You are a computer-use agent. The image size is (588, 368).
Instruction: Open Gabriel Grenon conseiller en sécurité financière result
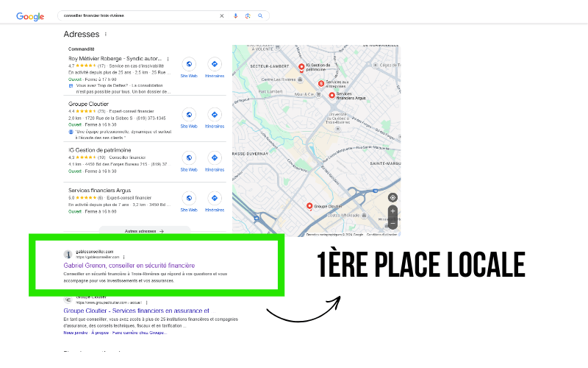[x=129, y=266]
